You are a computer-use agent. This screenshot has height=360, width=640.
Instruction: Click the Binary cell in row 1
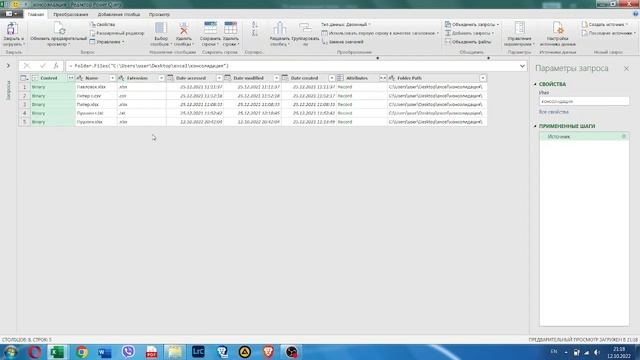pyautogui.click(x=53, y=87)
